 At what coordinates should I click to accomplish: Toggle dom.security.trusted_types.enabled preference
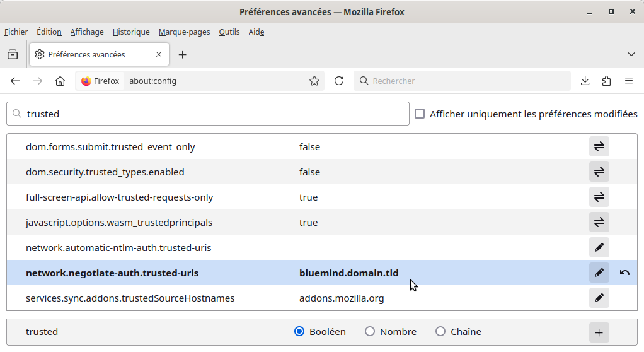(599, 172)
